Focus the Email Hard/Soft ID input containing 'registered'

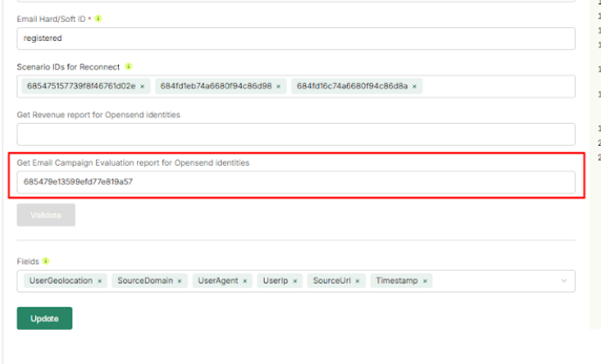pos(295,38)
